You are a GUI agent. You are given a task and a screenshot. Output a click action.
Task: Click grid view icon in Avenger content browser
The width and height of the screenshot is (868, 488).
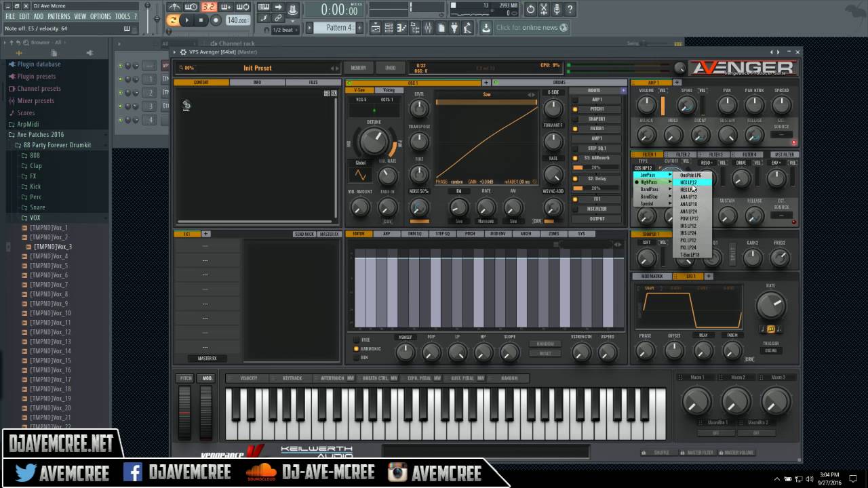[x=327, y=93]
